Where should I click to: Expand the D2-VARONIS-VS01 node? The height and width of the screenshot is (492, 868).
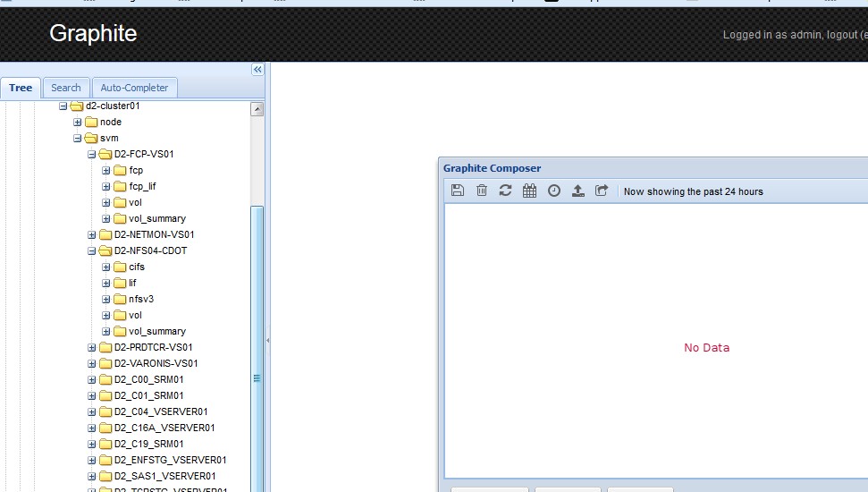click(x=92, y=363)
